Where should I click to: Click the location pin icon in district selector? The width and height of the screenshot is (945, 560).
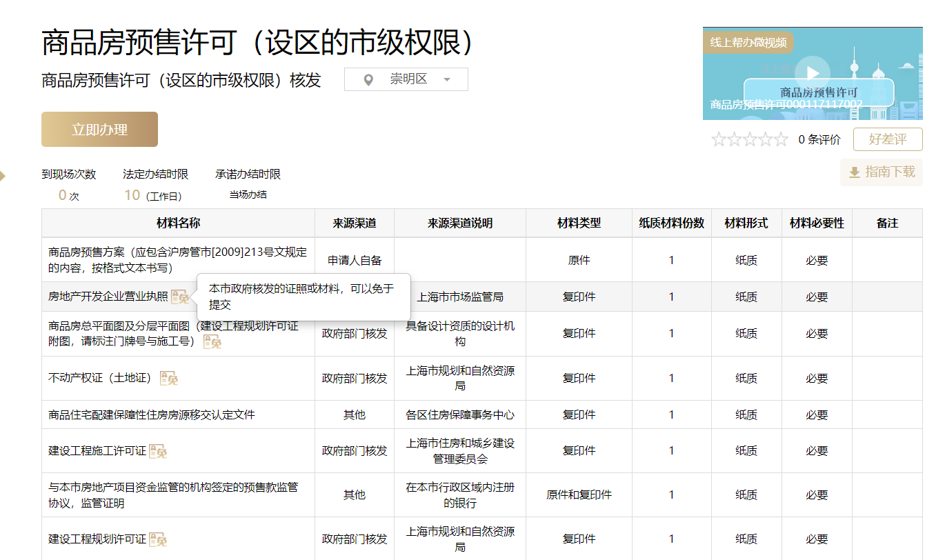pyautogui.click(x=368, y=80)
